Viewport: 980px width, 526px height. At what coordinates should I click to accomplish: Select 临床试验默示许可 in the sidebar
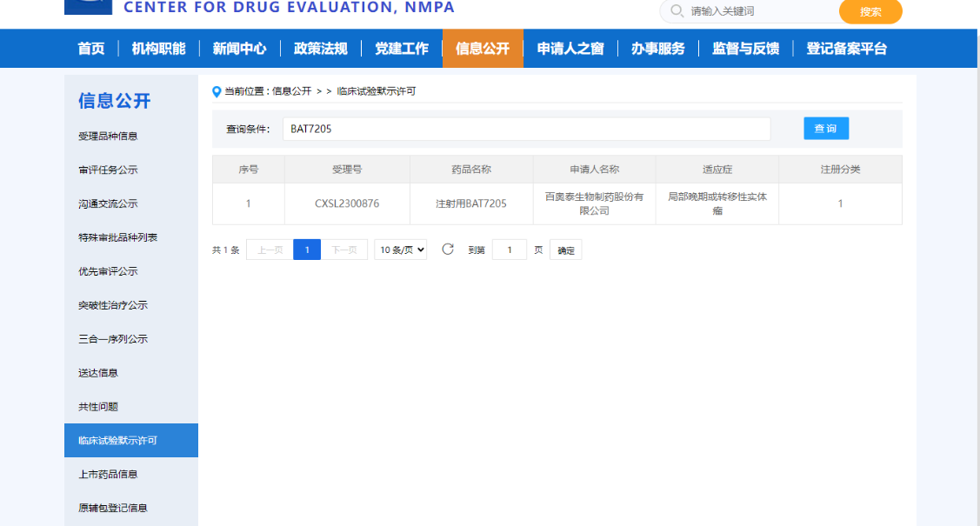pos(131,441)
